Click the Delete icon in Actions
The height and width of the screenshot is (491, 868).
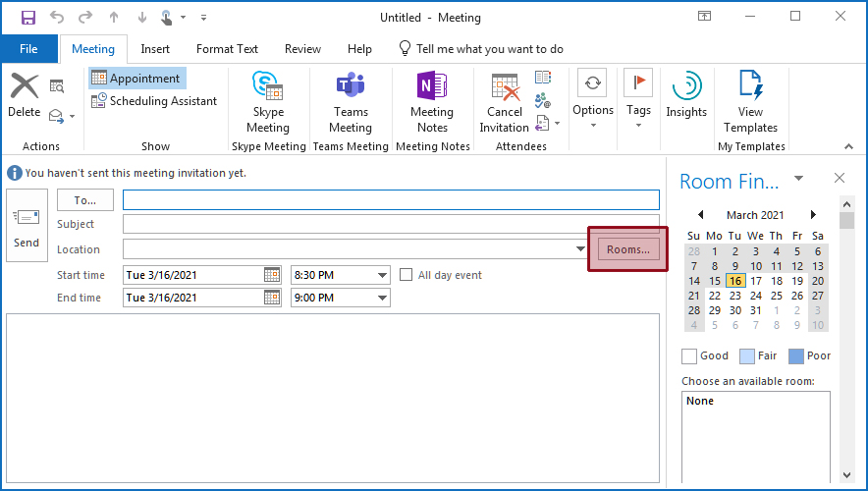point(24,86)
